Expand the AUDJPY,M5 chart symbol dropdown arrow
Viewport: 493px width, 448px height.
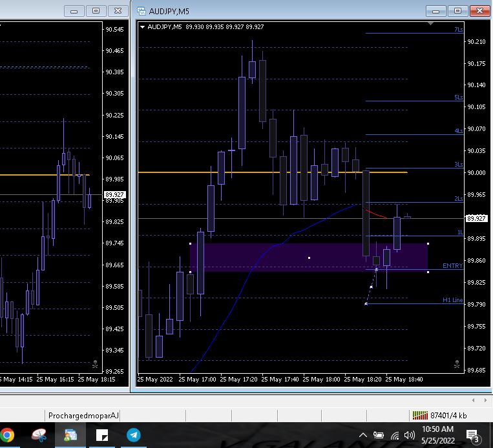[143, 27]
